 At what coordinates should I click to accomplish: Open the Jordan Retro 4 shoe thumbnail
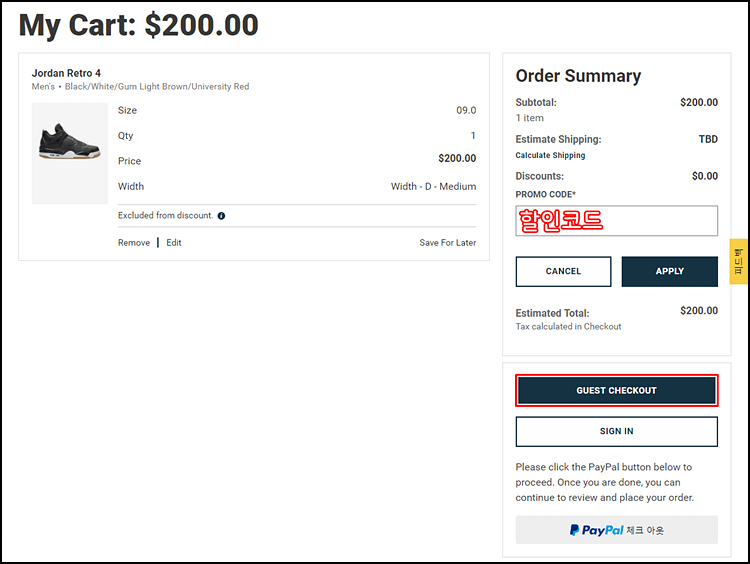pyautogui.click(x=70, y=153)
